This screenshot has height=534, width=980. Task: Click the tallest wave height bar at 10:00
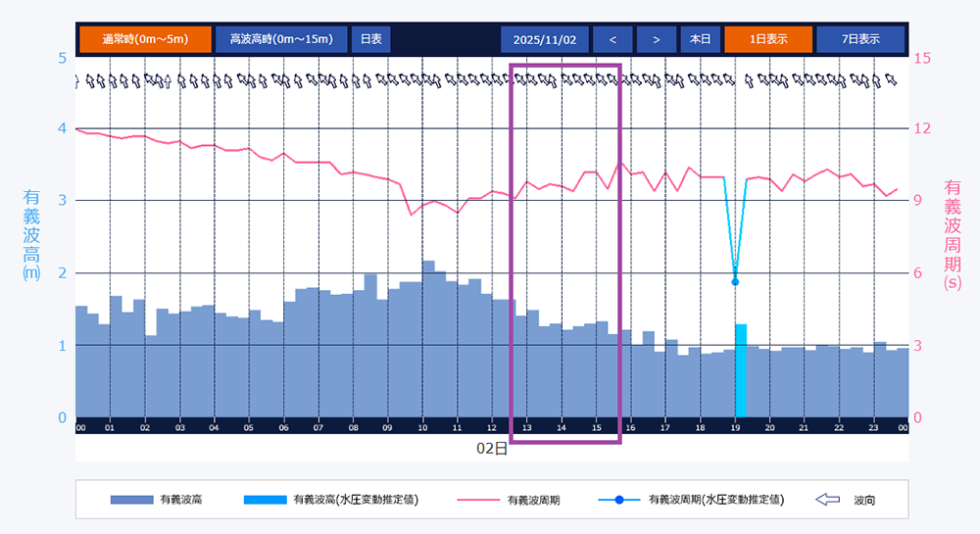pos(428,338)
